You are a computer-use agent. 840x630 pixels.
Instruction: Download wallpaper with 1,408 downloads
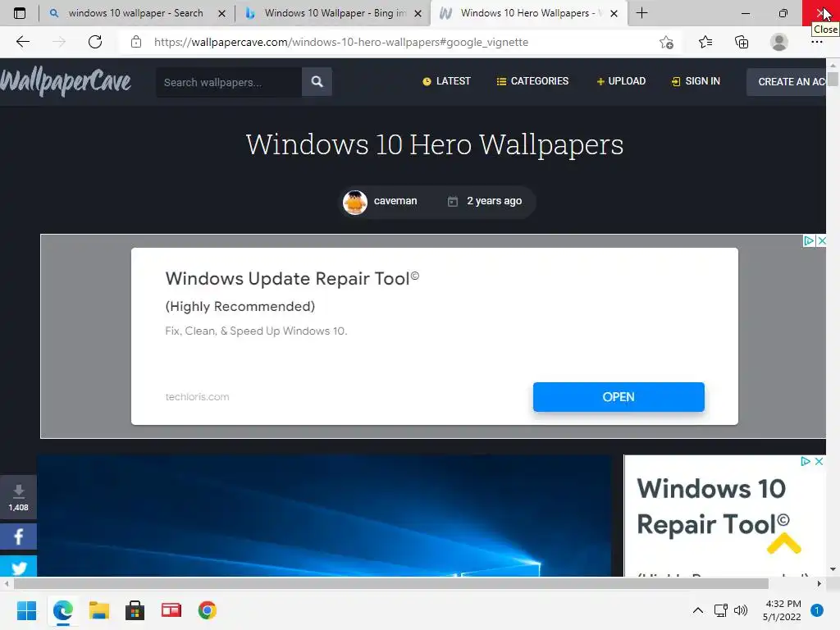point(18,497)
